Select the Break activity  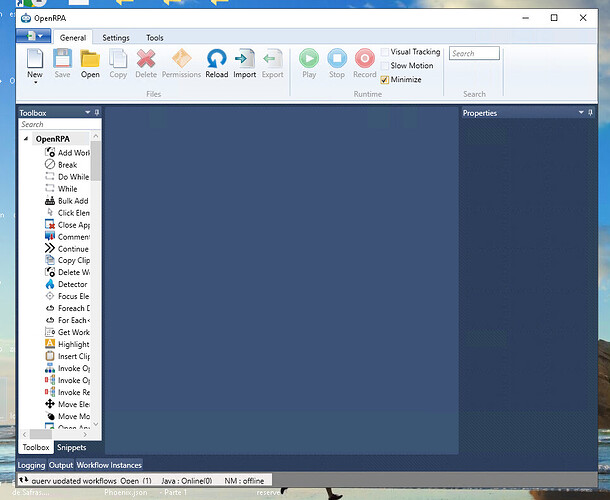61,165
